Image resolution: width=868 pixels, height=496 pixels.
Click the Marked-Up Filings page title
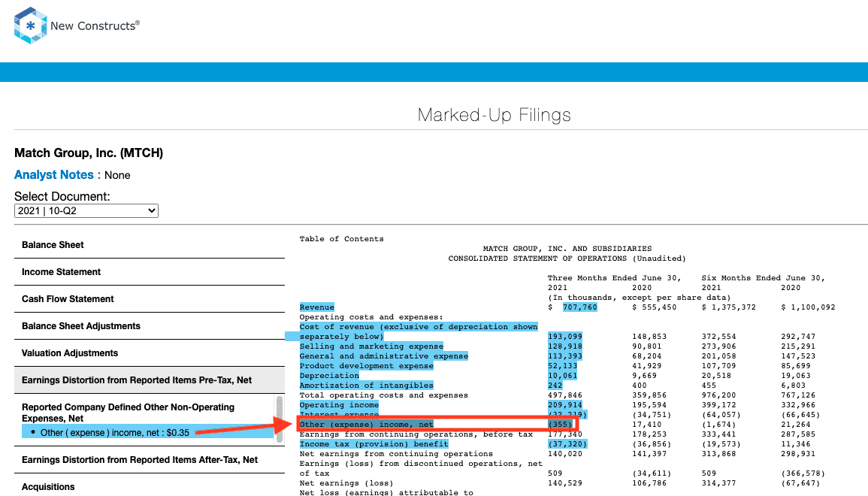pos(494,114)
